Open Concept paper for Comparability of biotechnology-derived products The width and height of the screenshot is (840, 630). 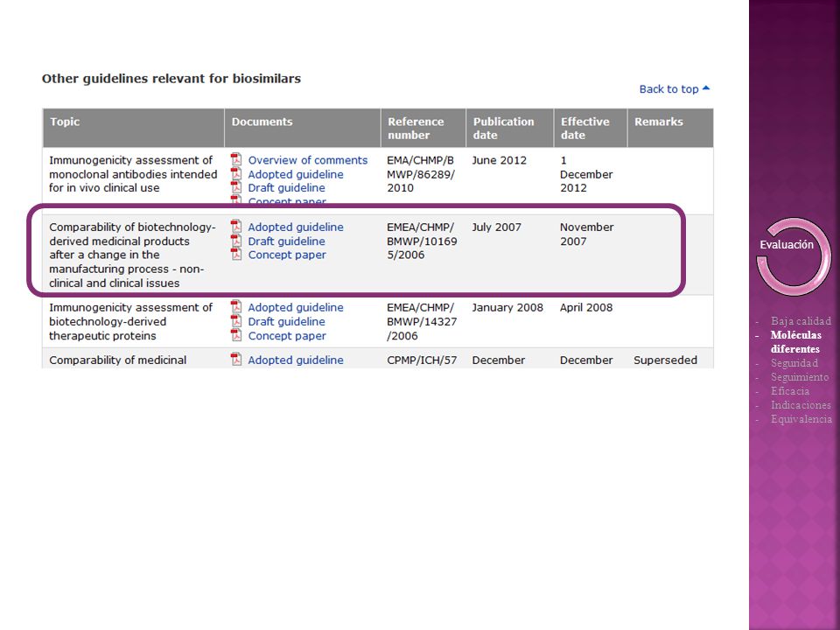coord(287,255)
